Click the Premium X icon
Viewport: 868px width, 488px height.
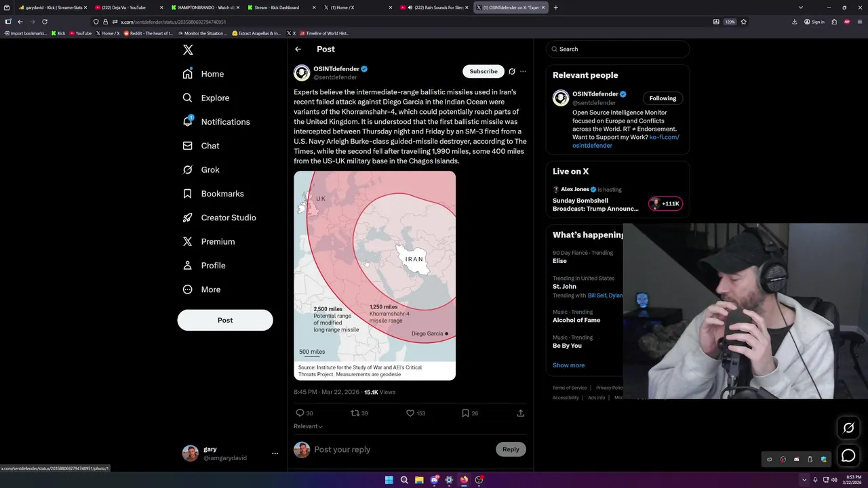click(x=188, y=241)
